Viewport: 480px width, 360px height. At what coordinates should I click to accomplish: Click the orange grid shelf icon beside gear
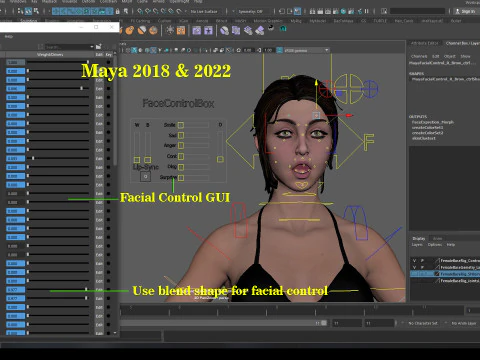click(181, 31)
